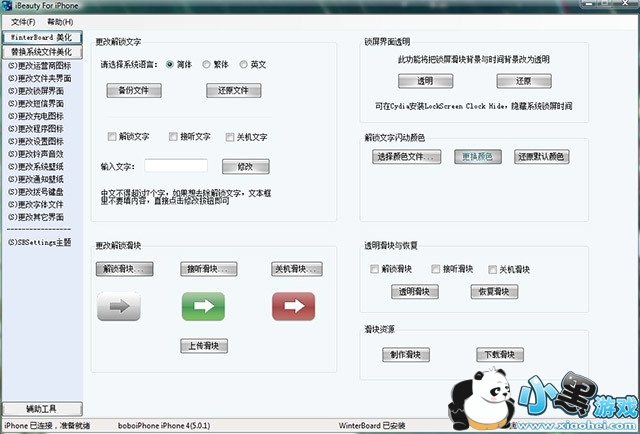This screenshot has height=434, width=640.
Task: Click the red arrow power-off slider image
Action: (x=293, y=306)
